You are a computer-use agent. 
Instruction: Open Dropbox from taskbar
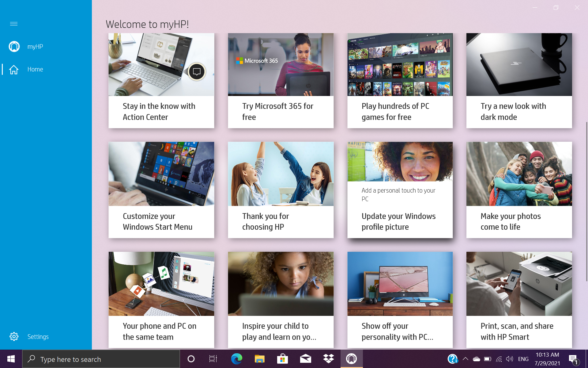point(328,359)
